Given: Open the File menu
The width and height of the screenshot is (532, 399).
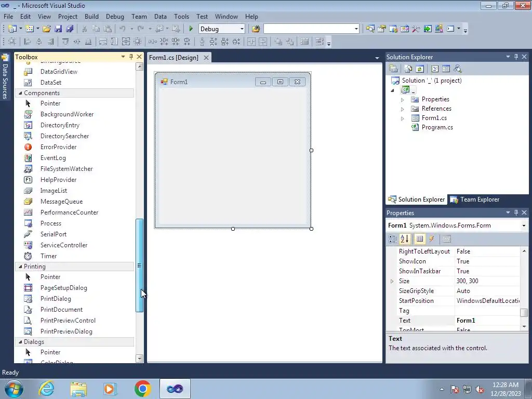Looking at the screenshot, I should [x=8, y=17].
